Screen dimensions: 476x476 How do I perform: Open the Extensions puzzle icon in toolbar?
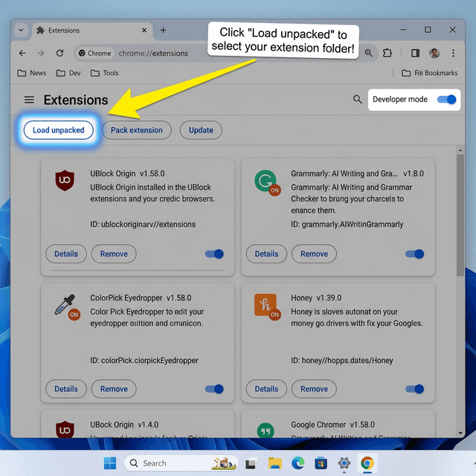click(x=387, y=53)
